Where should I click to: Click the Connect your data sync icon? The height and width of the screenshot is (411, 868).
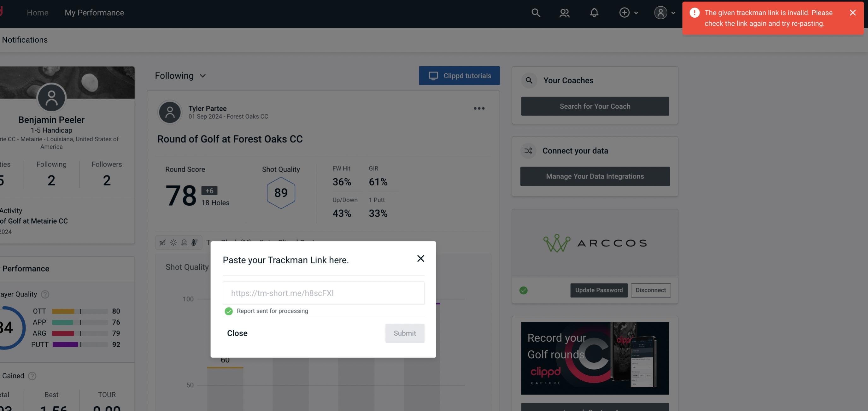point(528,150)
